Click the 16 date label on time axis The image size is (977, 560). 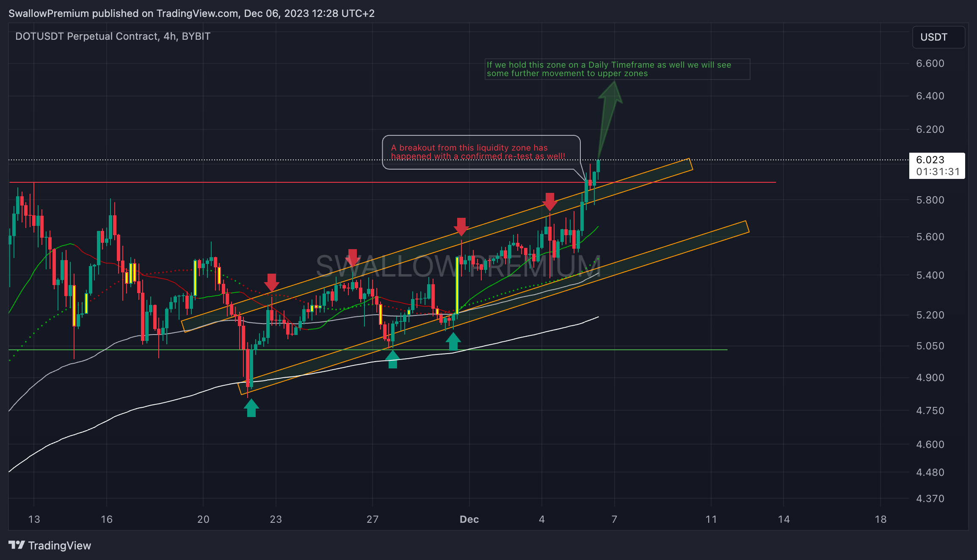(x=107, y=519)
